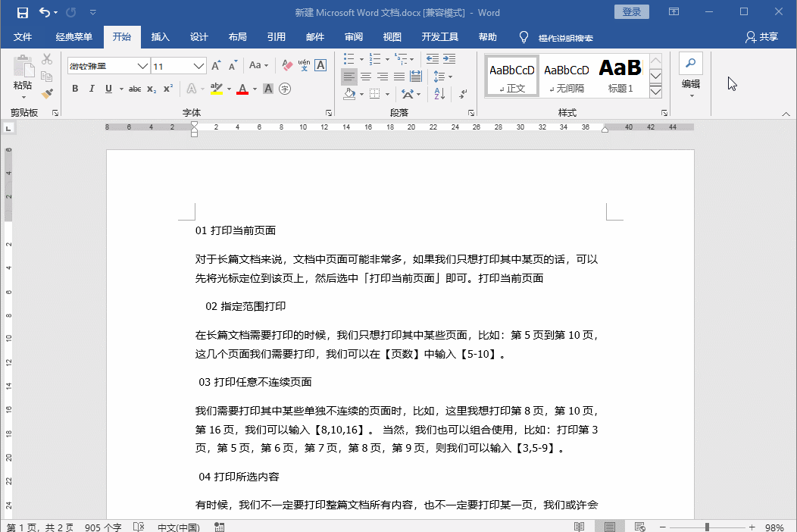
Task: Click the 登录 button
Action: tap(631, 12)
